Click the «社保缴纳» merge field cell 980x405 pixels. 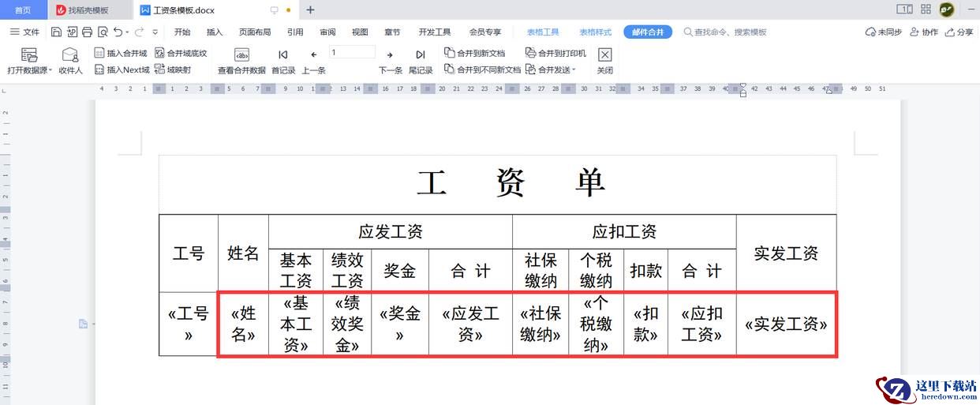[x=540, y=324]
